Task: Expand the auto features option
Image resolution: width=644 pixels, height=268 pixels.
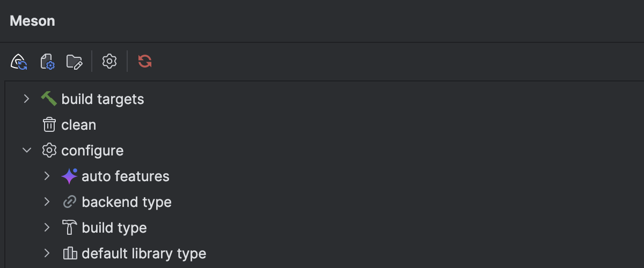Action: coord(47,176)
